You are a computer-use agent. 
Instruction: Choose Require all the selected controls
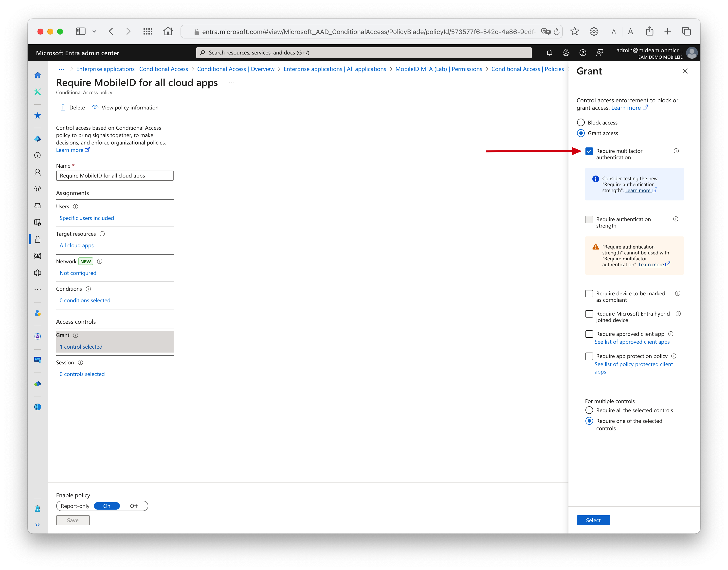[589, 410]
